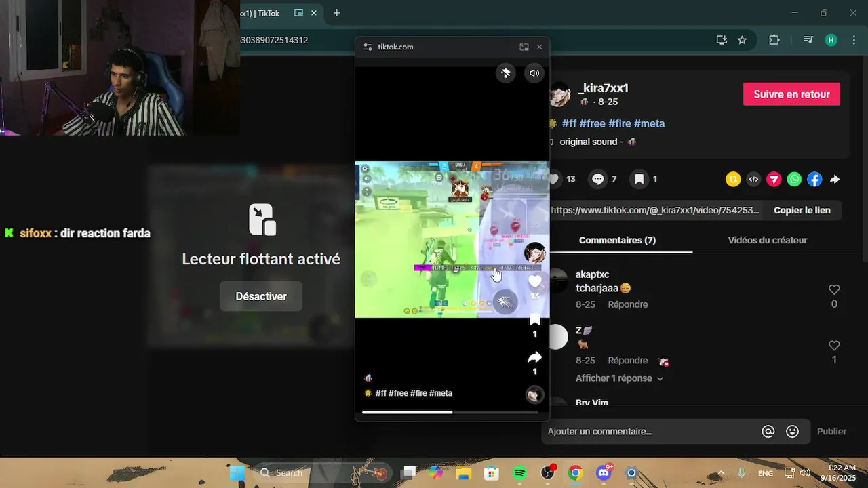Open the _kira7xx1 profile avatar
This screenshot has height=488, width=868.
click(x=559, y=95)
